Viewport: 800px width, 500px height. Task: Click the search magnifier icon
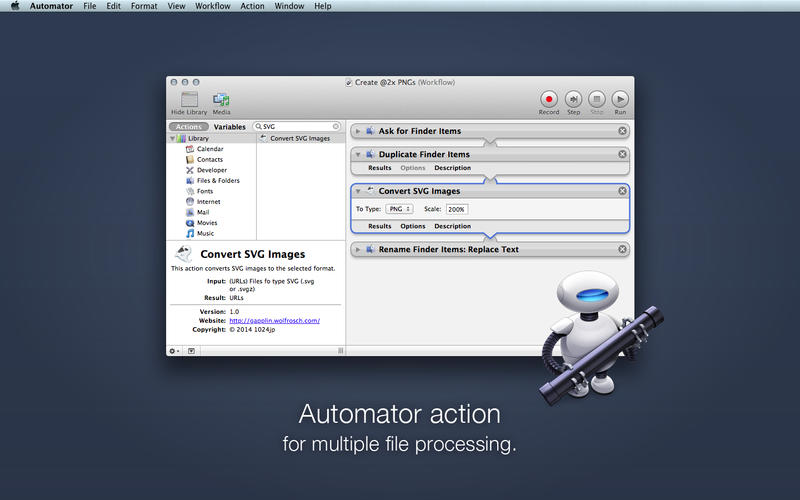click(x=259, y=126)
